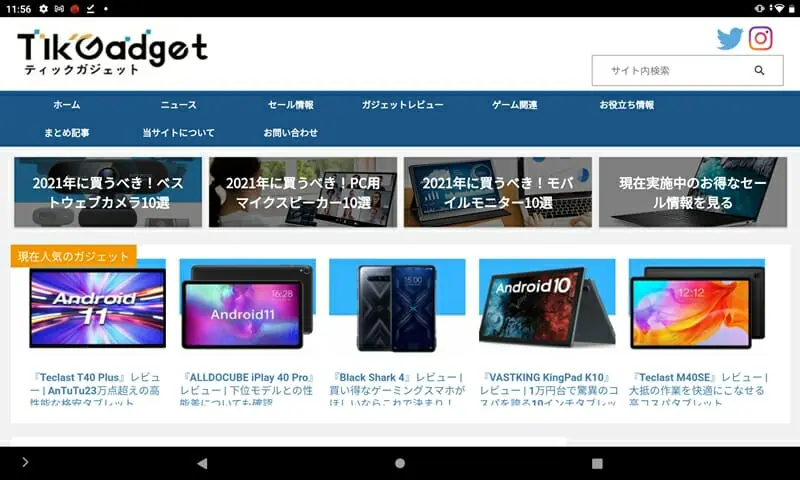Focus the サイト内検索 search field
The width and height of the screenshot is (800, 480).
click(670, 71)
